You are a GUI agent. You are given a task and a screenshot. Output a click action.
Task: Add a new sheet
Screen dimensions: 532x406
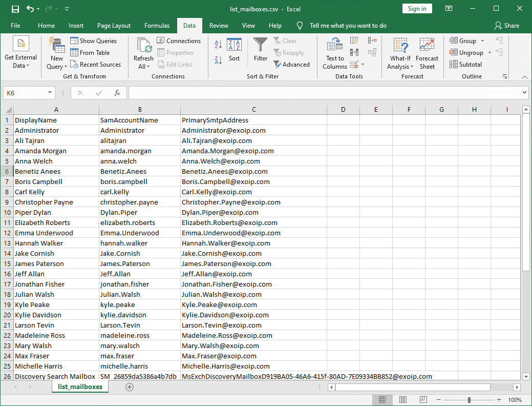tap(129, 387)
